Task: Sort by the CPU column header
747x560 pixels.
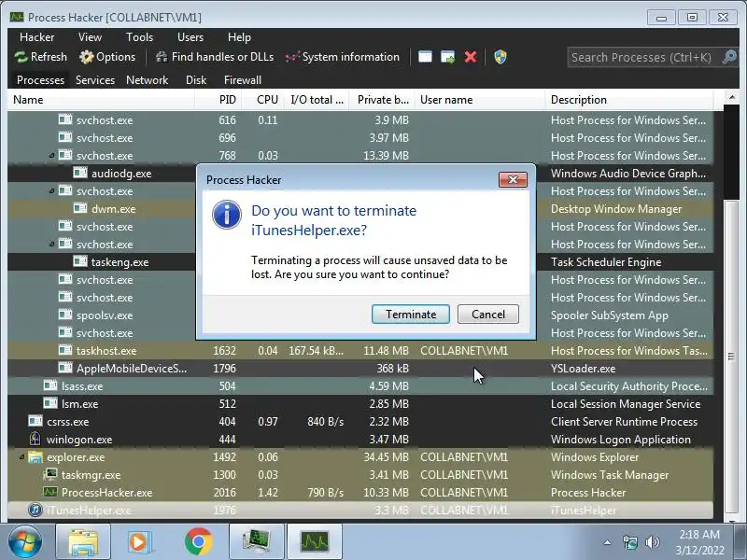Action: click(262, 100)
